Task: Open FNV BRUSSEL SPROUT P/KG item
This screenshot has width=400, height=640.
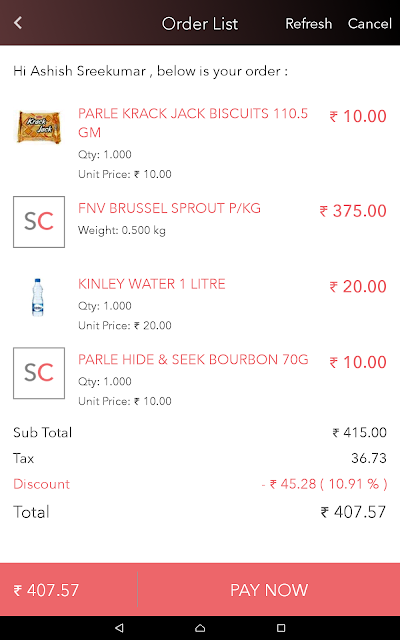Action: coord(169,208)
